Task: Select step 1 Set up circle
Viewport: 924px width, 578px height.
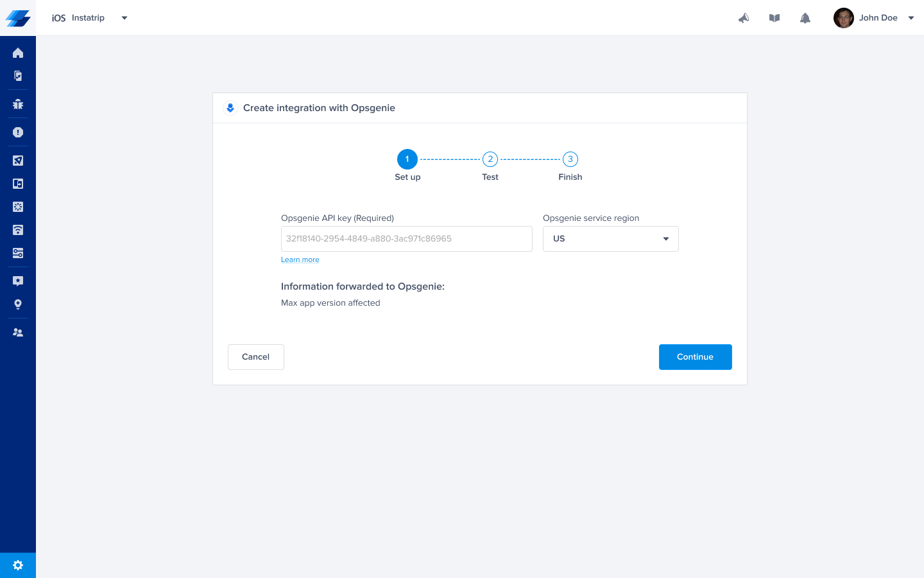Action: pyautogui.click(x=407, y=159)
